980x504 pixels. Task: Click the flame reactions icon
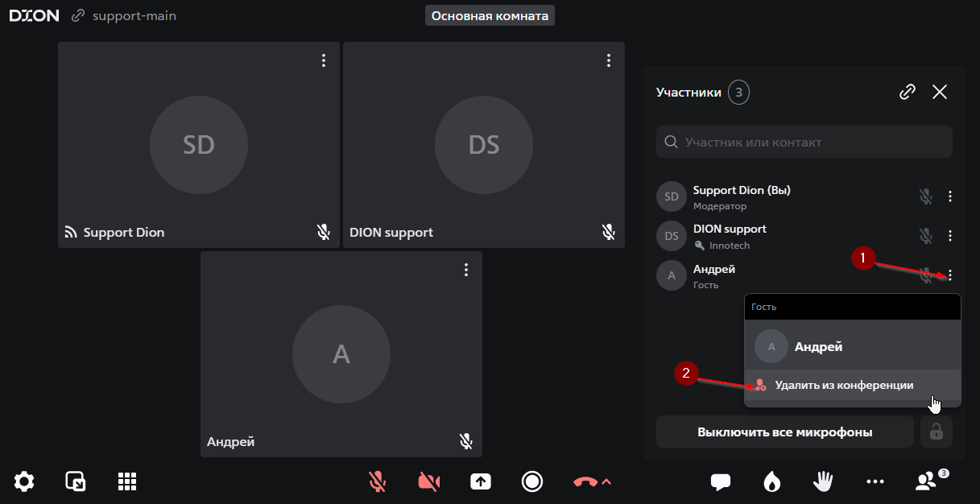pos(771,481)
